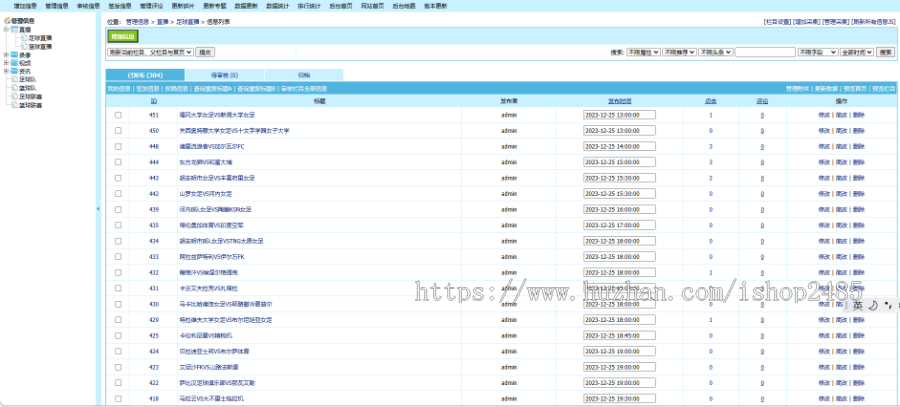Open 增加信息 in the top menu
This screenshot has height=407, width=900.
(x=25, y=6)
